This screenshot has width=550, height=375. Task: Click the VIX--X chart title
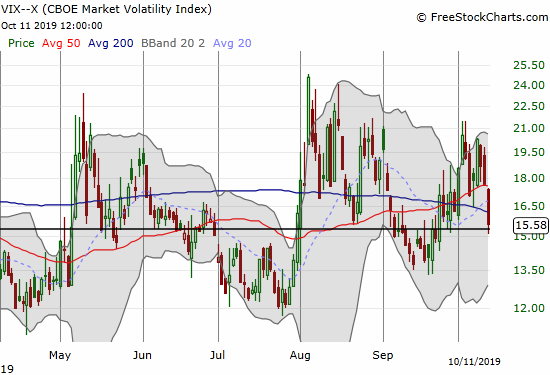pos(106,9)
